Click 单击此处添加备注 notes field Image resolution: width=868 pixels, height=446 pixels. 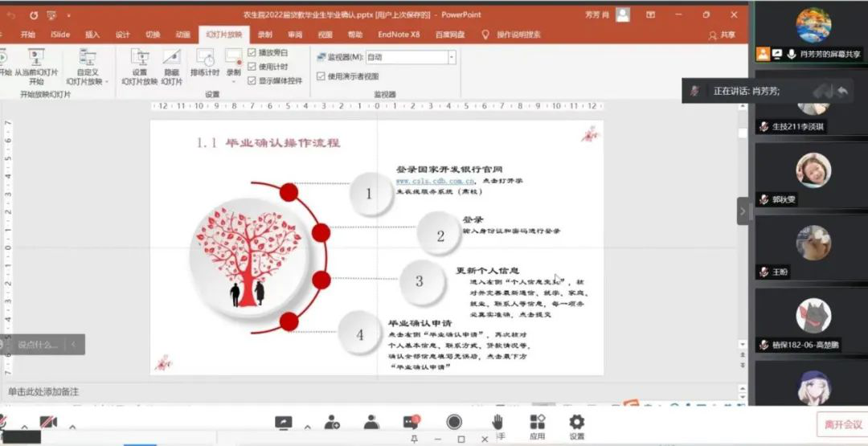[x=44, y=391]
